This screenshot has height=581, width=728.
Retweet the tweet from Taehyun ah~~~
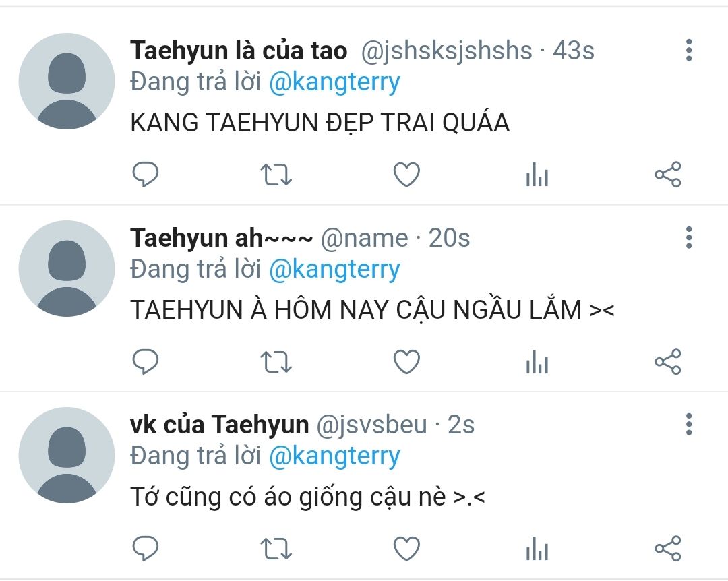276,362
